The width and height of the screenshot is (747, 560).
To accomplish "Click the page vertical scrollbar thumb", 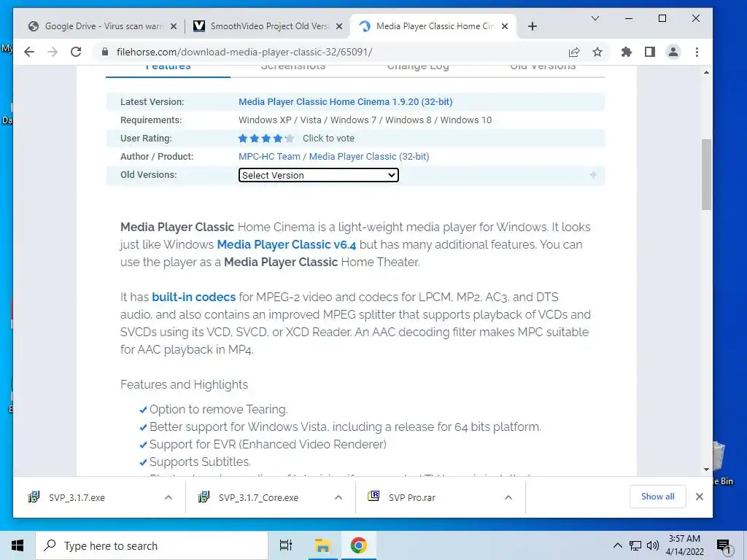I will tap(706, 174).
